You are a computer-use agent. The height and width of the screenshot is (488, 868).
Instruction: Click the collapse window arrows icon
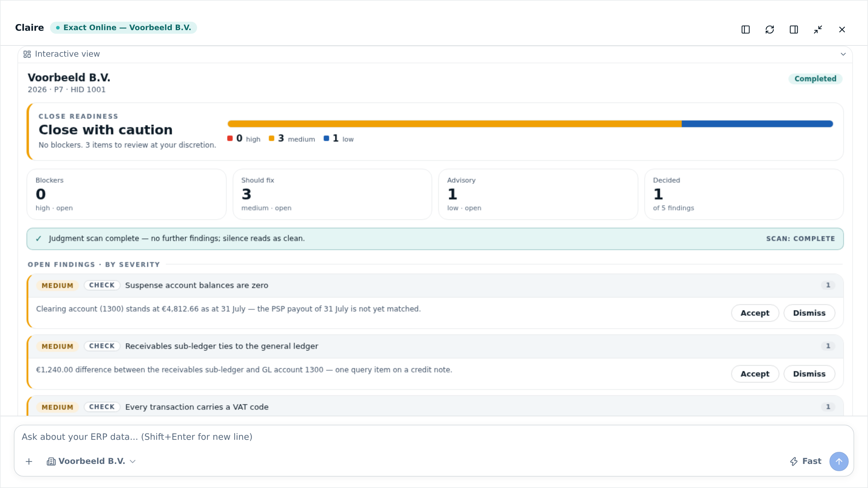click(818, 30)
